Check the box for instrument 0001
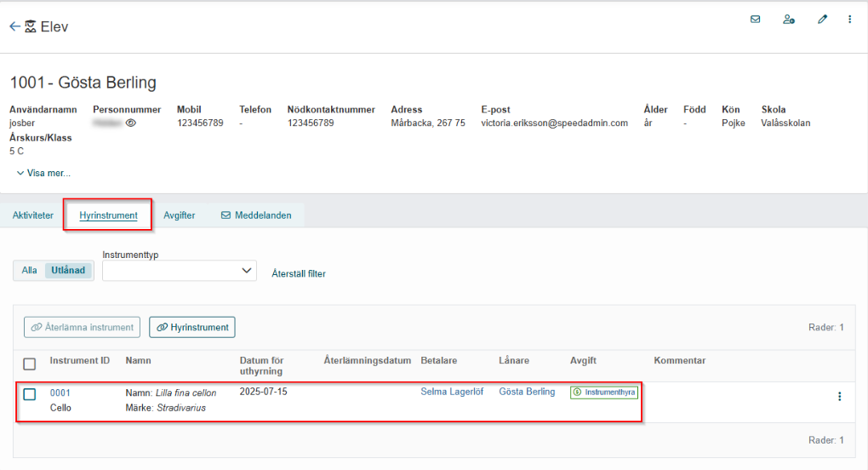 [x=29, y=394]
